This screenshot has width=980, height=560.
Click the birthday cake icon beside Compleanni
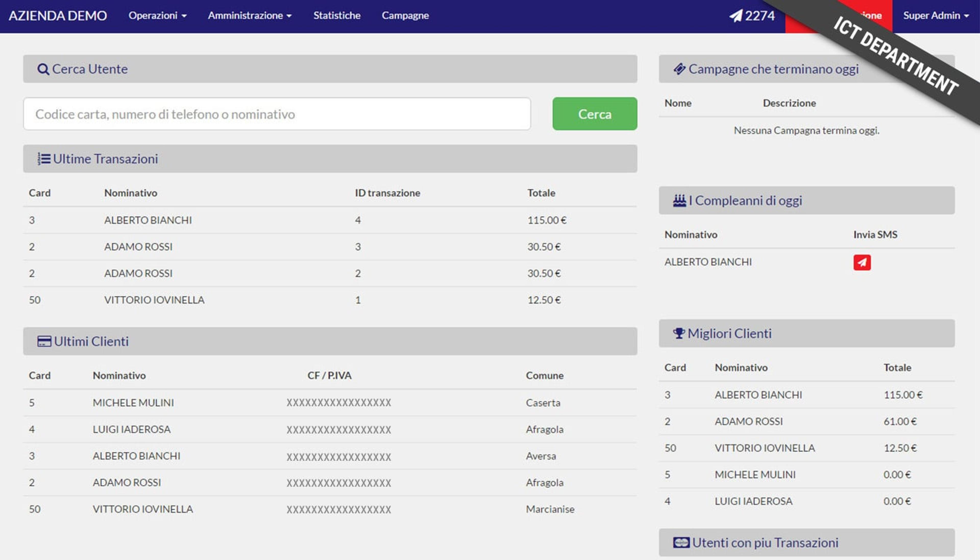point(679,200)
